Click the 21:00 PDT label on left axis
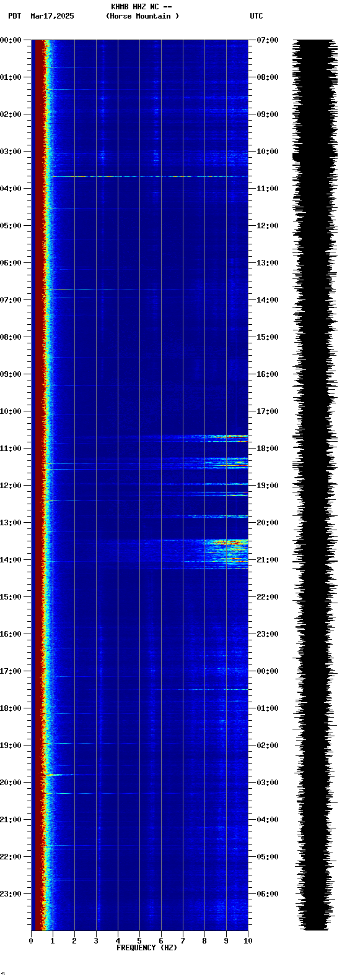This screenshot has width=342, height=980. click(x=11, y=820)
